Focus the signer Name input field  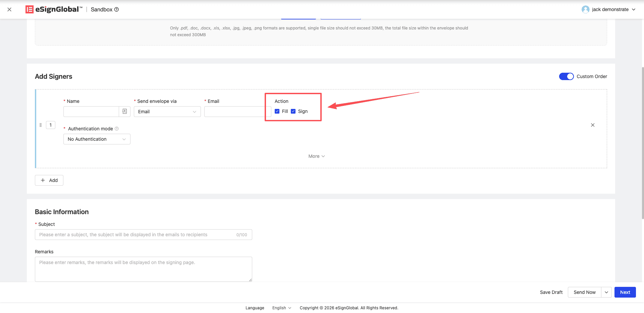pos(91,112)
